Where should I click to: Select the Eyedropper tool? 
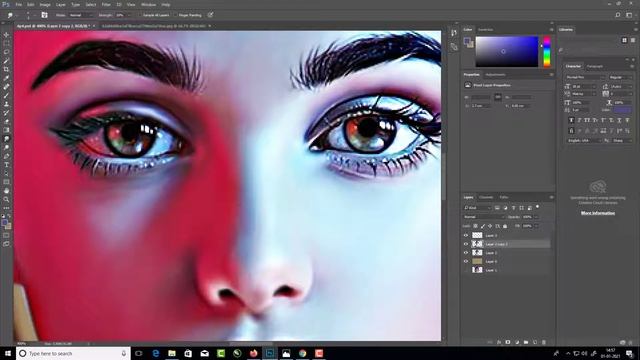pos(6,78)
